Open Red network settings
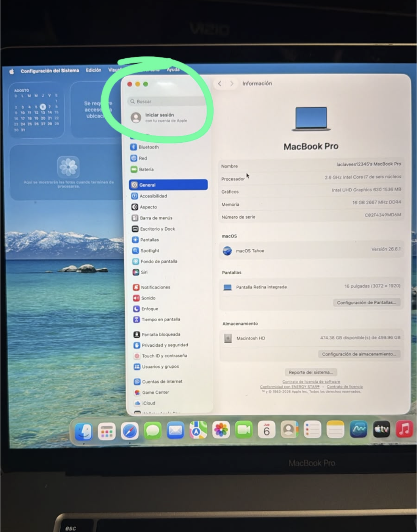The height and width of the screenshot is (532, 417). click(139, 158)
